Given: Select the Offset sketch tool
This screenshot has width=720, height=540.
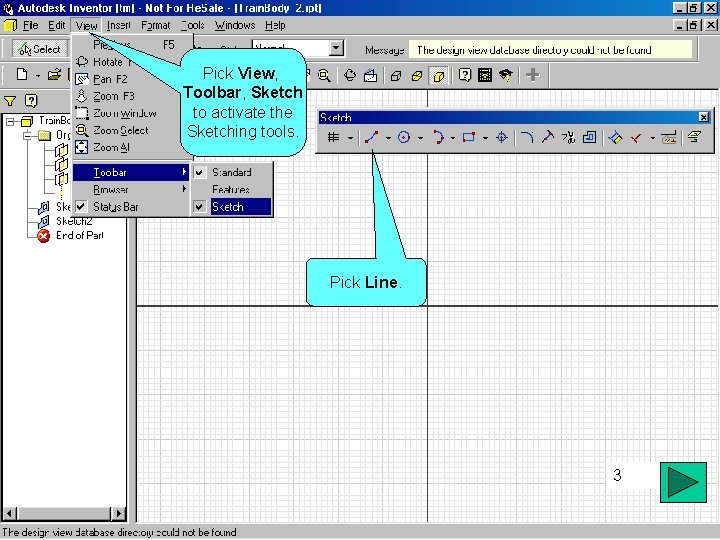Looking at the screenshot, I should pyautogui.click(x=589, y=137).
